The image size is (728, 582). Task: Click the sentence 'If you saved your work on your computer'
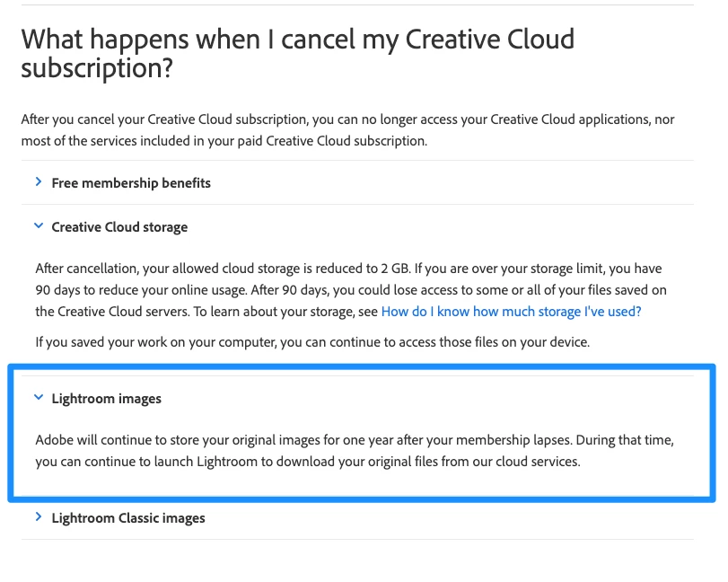coord(312,342)
